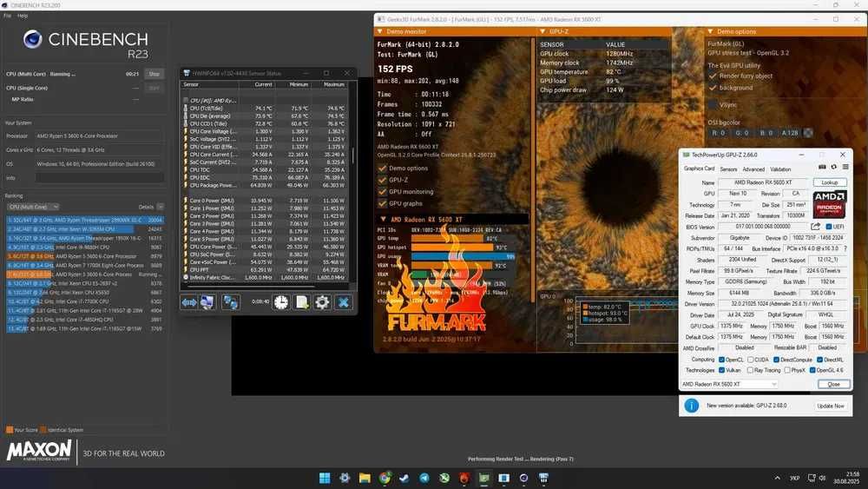Reset HWiNFO sensor clock icon
Viewport: 868px width, 489px height.
[281, 302]
